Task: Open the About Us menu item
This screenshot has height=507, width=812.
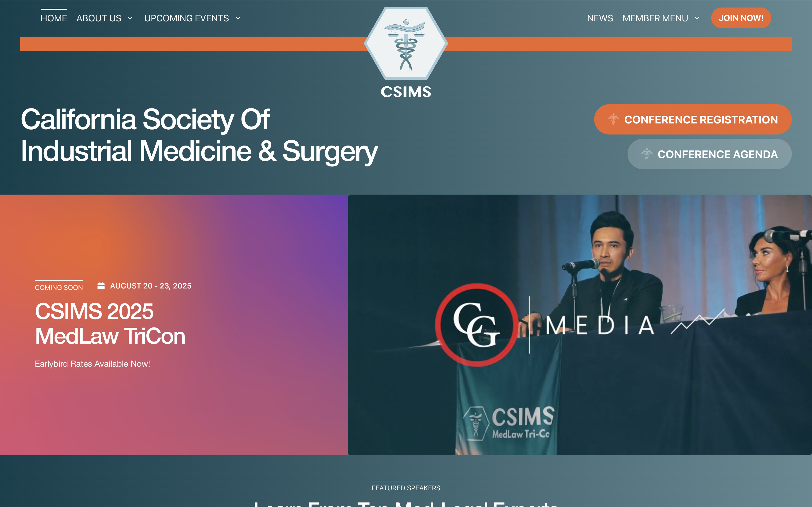Action: point(99,18)
